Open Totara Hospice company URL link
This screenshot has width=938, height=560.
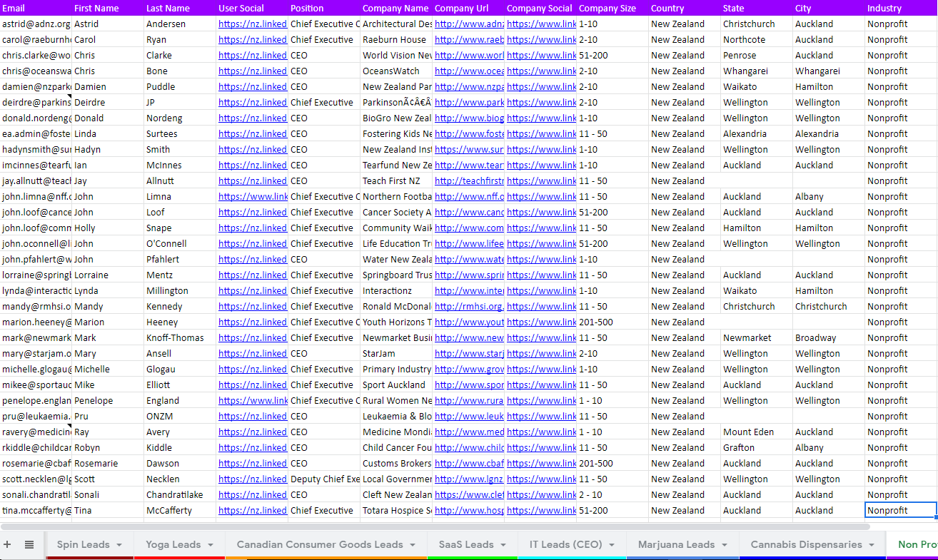(469, 510)
